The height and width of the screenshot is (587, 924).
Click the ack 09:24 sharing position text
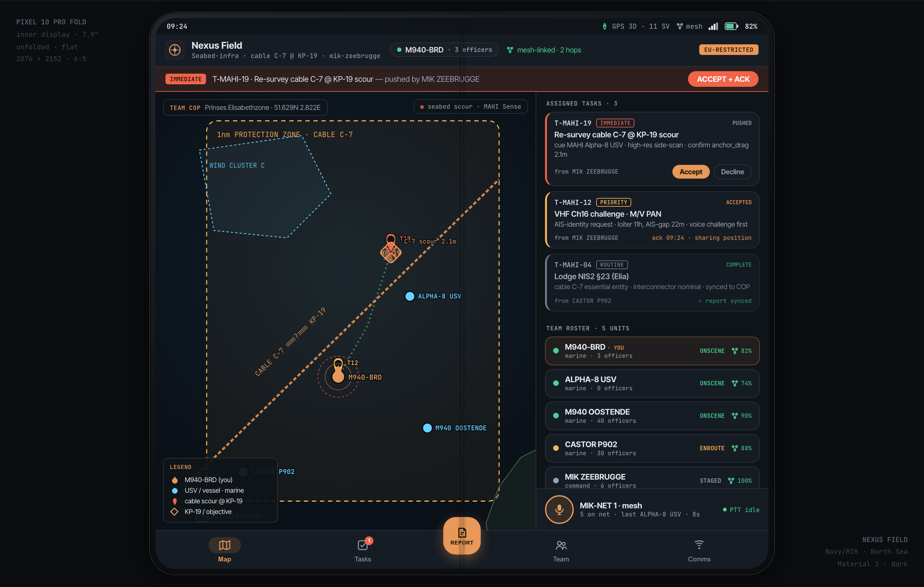[x=701, y=238]
